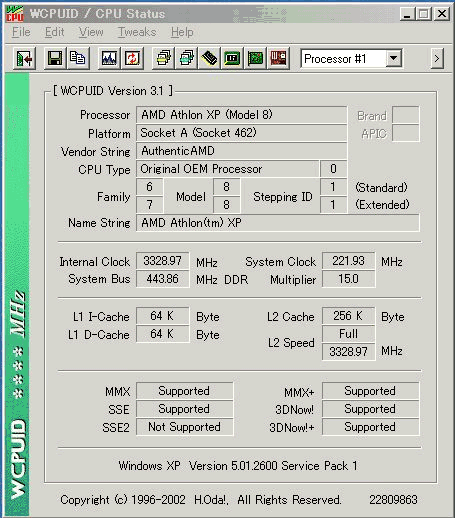Viewport: 455px width, 518px height.
Task: Open the File menu
Action: [x=21, y=32]
